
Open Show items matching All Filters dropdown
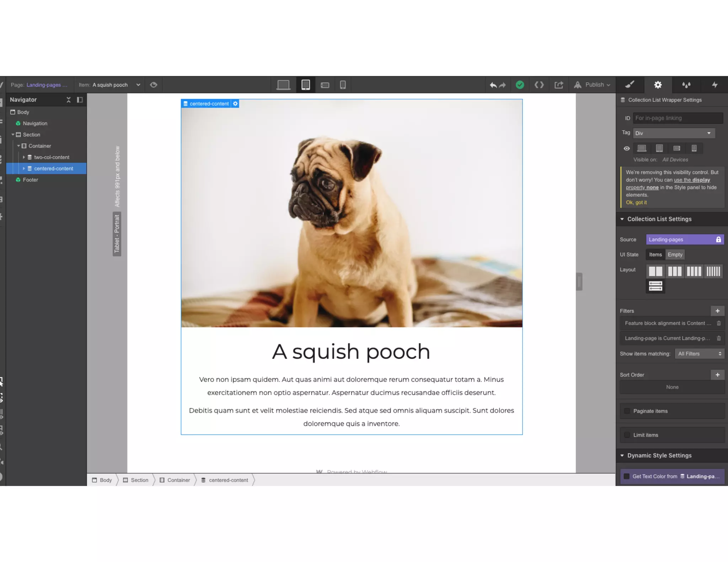tap(699, 353)
